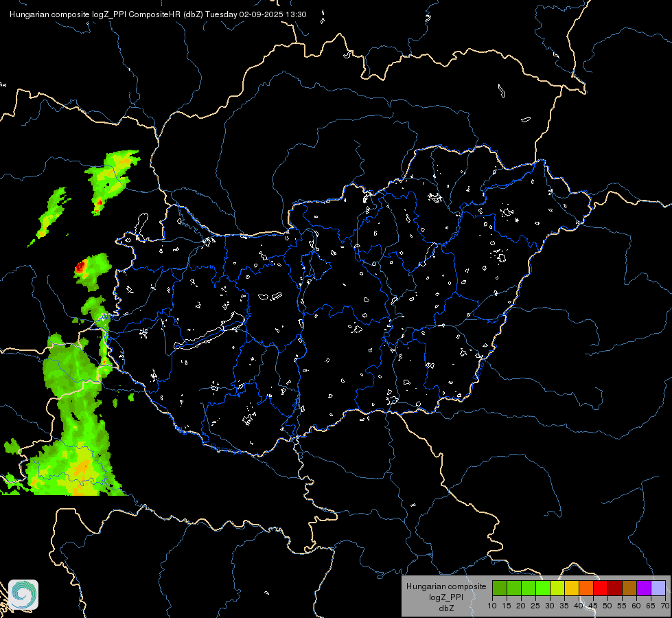
Task: Click the '70' value under the legend scale
Action: [665, 606]
